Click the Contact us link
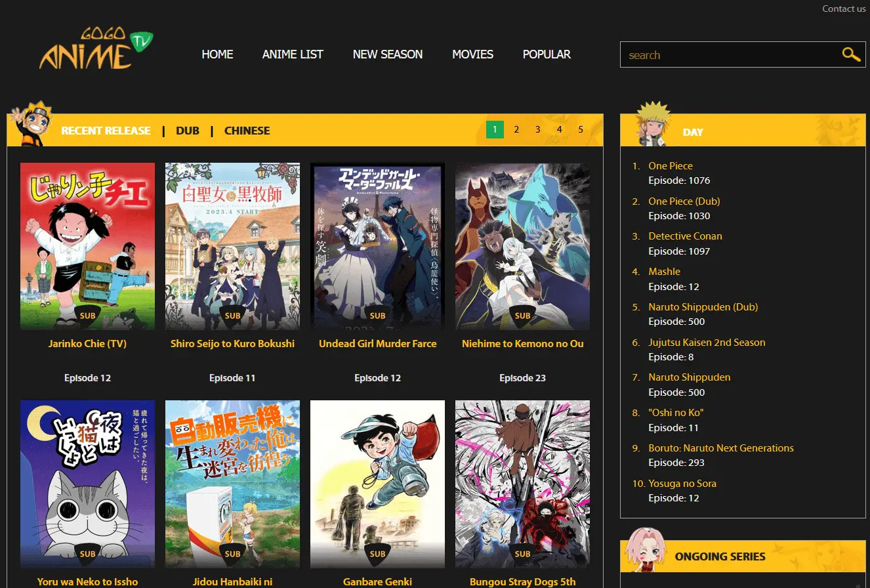This screenshot has width=870, height=588. click(844, 9)
